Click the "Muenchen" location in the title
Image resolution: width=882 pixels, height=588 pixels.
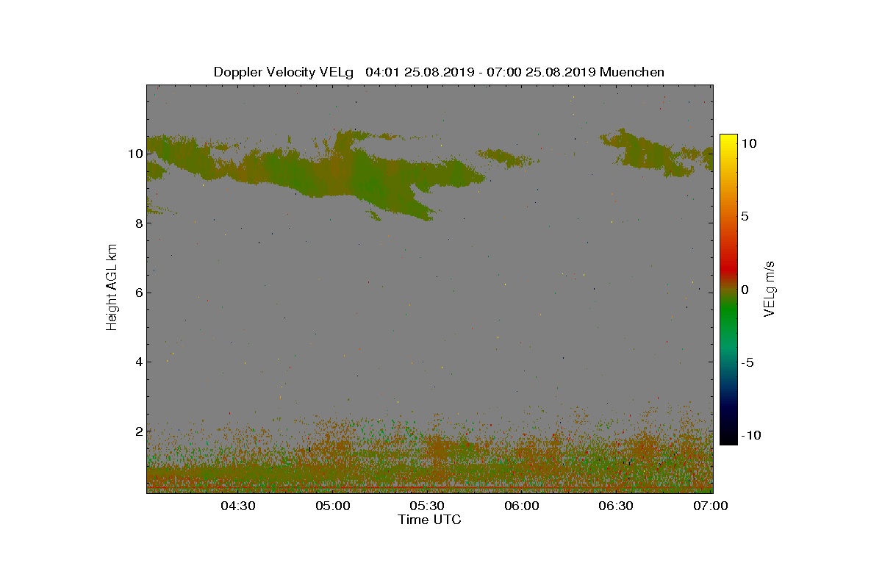(632, 72)
